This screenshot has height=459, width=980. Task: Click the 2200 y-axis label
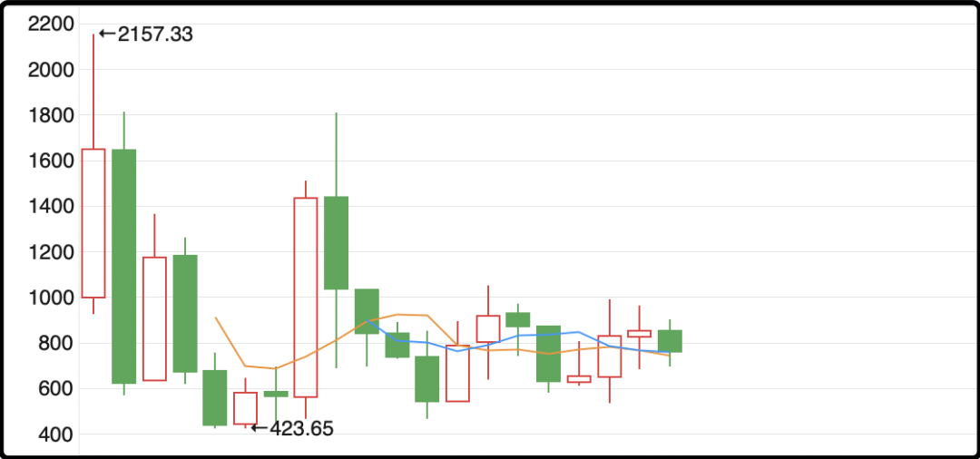pyautogui.click(x=51, y=24)
